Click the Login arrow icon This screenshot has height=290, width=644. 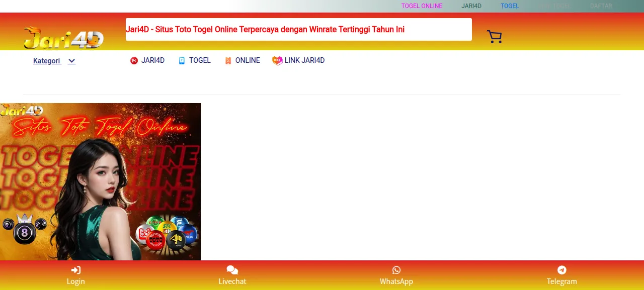76,270
